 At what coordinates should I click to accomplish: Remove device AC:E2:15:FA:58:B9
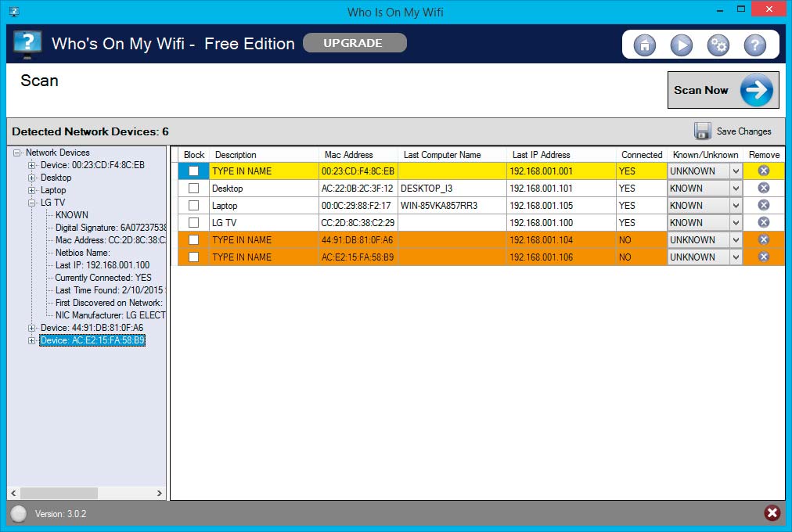coord(764,257)
